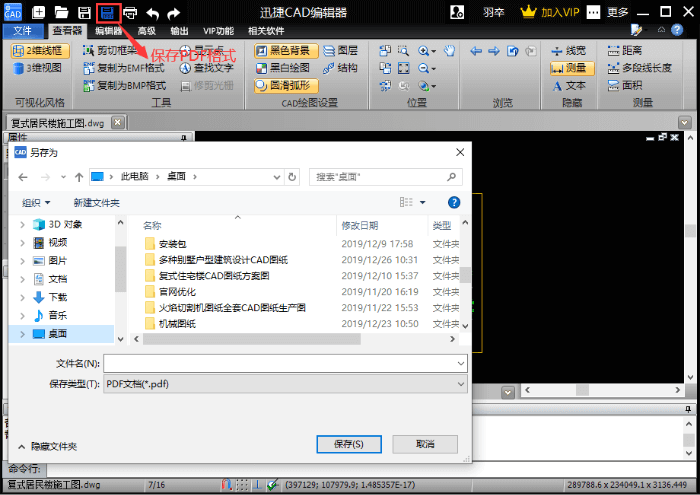The height and width of the screenshot is (495, 700).
Task: Collapse folders with 隐藏文件夹
Action: pyautogui.click(x=47, y=446)
